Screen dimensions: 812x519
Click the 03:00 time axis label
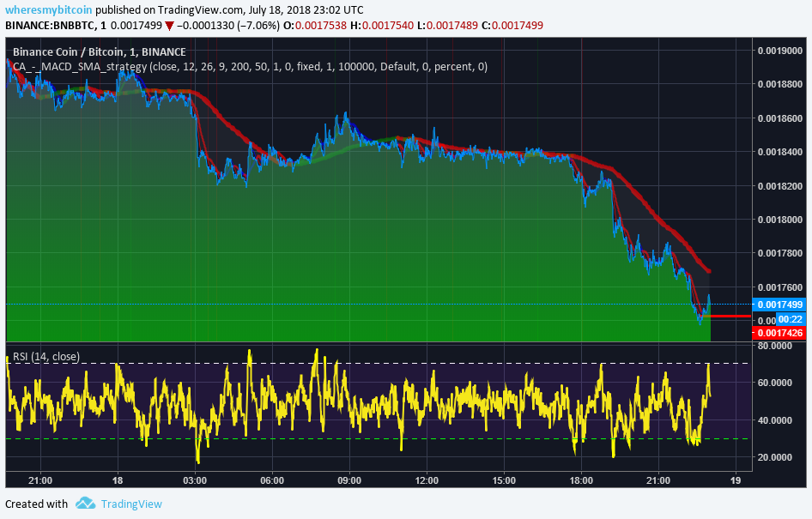195,480
